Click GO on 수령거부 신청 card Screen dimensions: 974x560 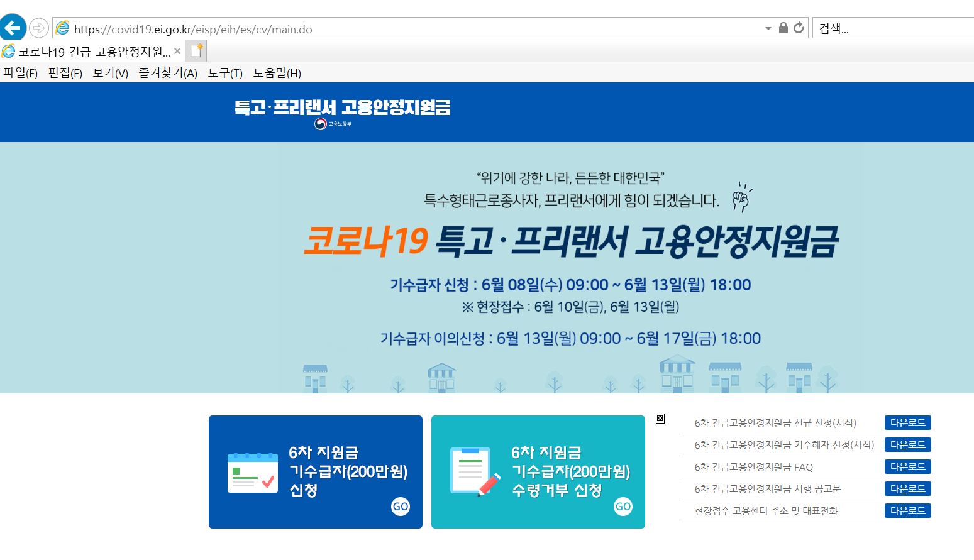[623, 506]
